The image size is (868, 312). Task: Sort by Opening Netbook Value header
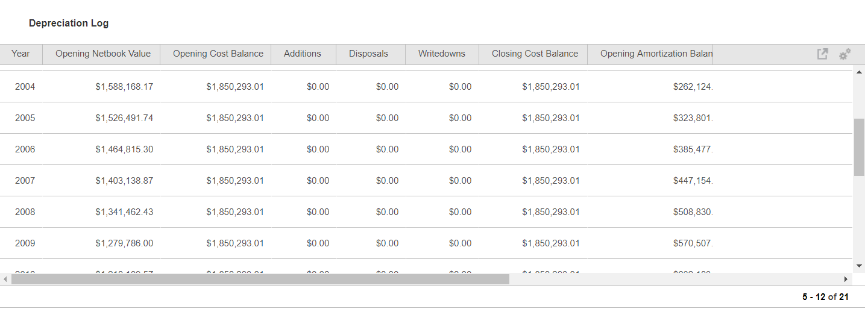(102, 54)
